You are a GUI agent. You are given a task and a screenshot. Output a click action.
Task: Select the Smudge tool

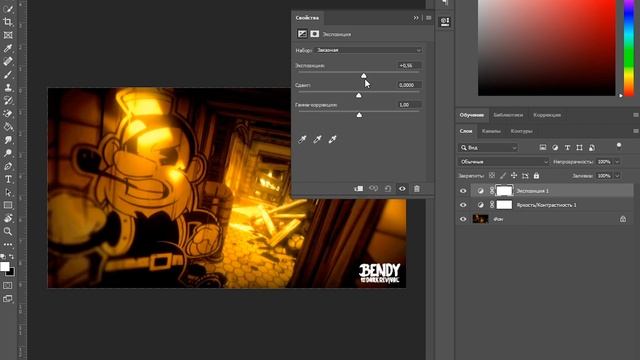tap(8, 140)
